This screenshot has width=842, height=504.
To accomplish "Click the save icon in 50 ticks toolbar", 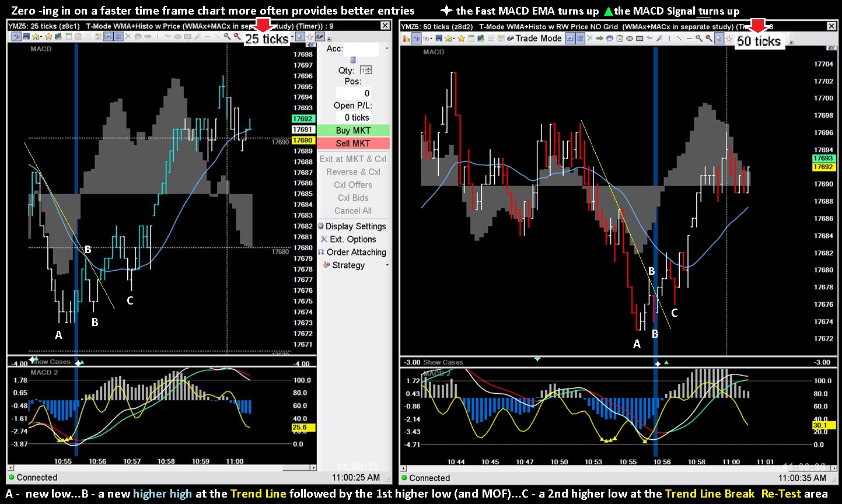I will tap(439, 38).
